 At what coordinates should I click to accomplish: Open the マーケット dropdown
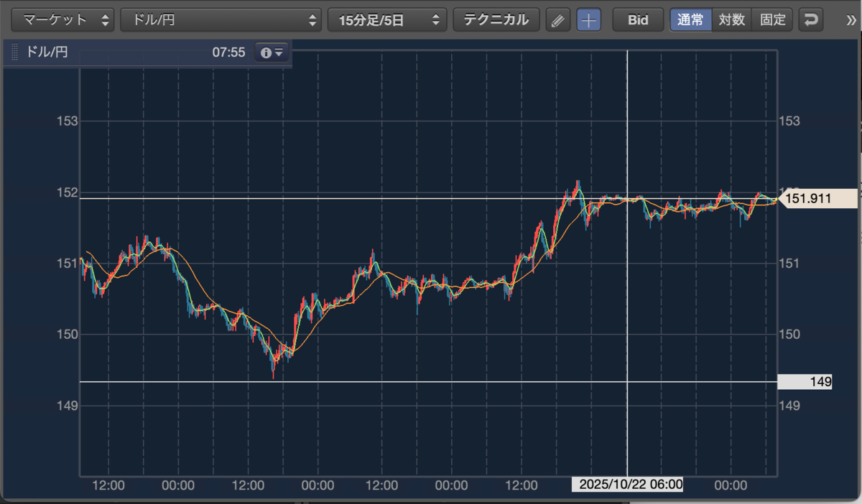coord(63,20)
